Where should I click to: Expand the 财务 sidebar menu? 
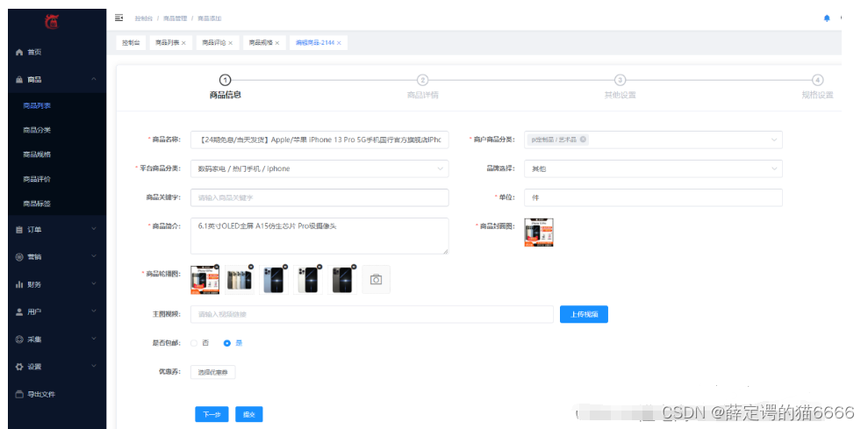[x=57, y=284]
